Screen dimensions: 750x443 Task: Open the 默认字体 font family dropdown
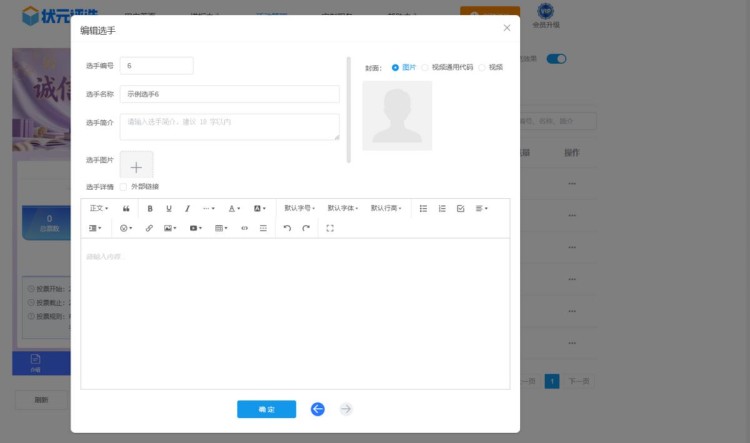point(343,208)
